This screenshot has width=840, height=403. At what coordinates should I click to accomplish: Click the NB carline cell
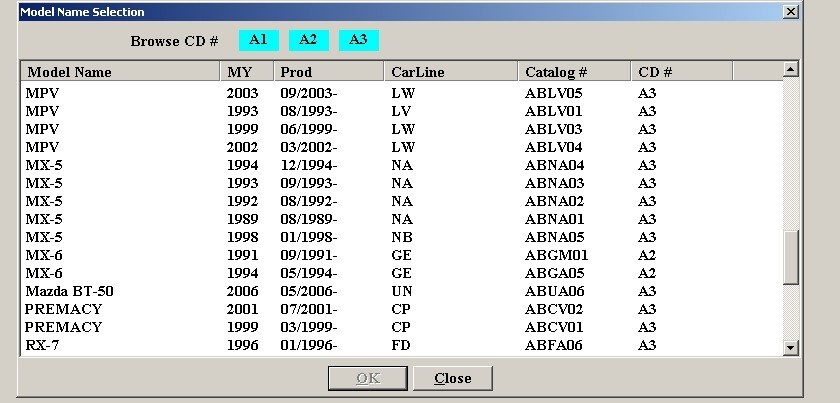[402, 237]
